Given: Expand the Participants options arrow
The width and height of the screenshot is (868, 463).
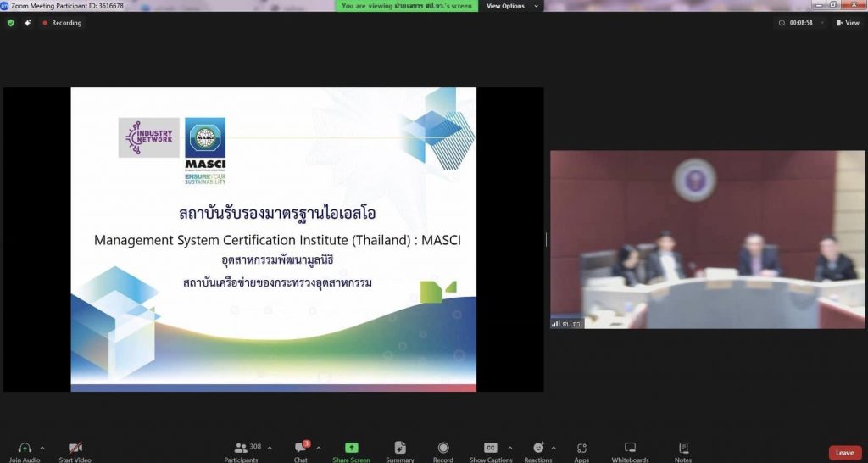Looking at the screenshot, I should click(270, 448).
